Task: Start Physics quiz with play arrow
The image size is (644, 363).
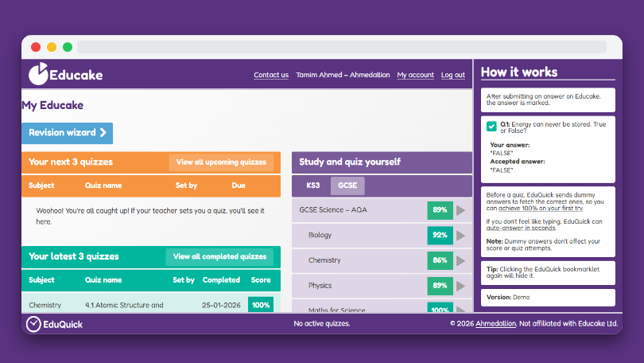Action: (461, 286)
